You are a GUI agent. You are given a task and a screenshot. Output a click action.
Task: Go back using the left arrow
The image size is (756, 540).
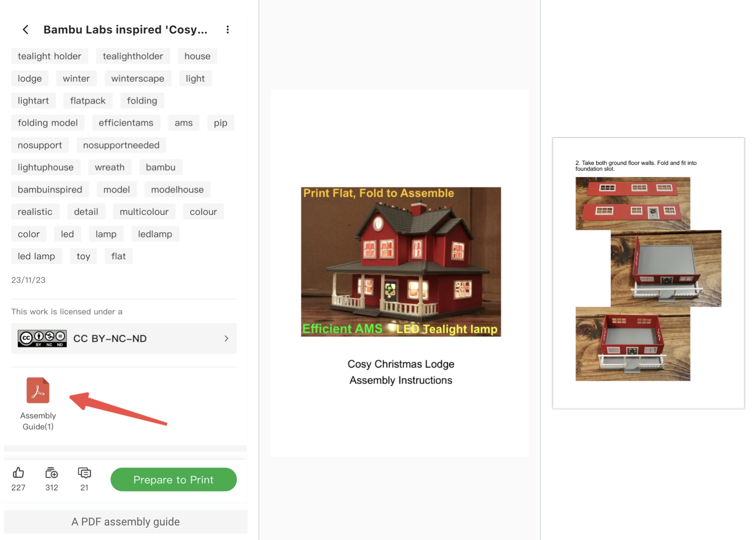(x=25, y=30)
